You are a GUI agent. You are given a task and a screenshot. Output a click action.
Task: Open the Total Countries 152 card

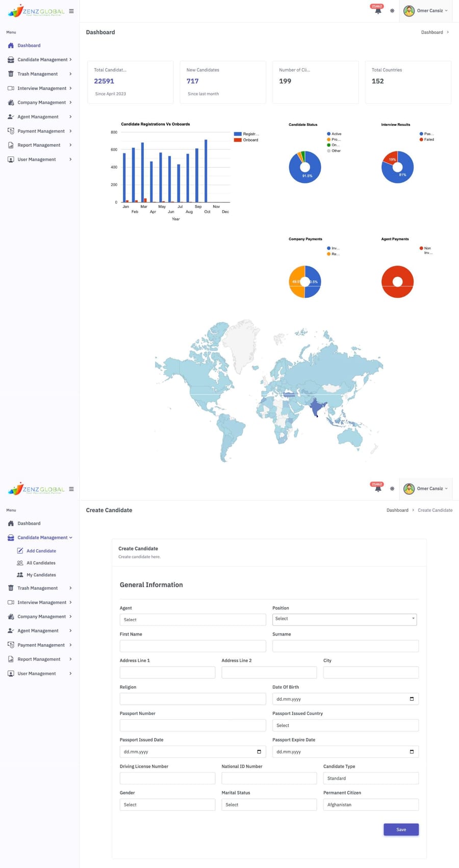[x=408, y=83]
